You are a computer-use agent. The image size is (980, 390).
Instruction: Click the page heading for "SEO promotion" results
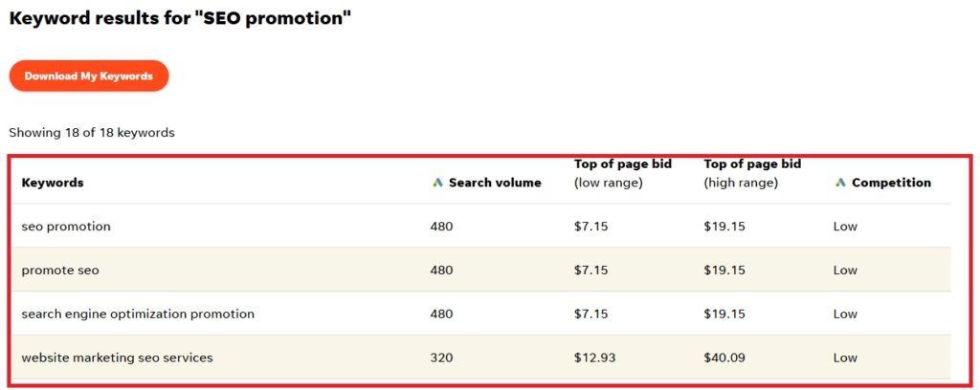(x=181, y=18)
